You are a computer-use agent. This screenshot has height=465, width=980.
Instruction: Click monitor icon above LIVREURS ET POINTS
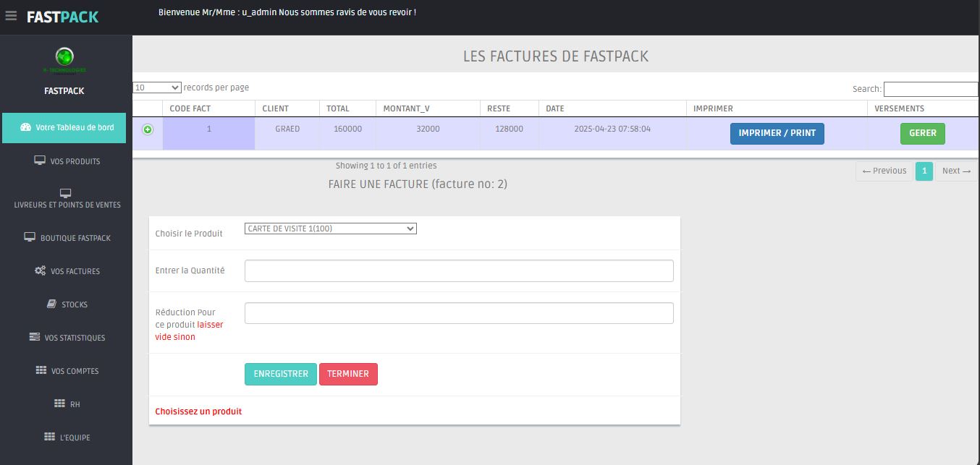coord(66,193)
